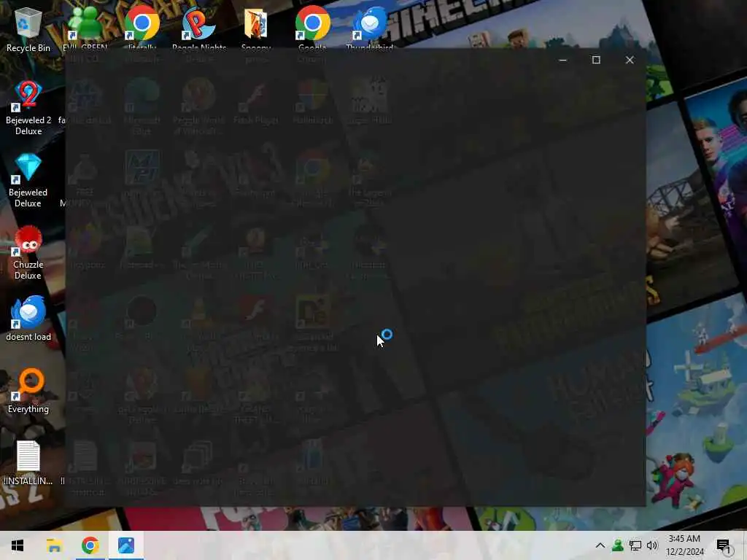This screenshot has width=747, height=560.
Task: Minimize the loading Photos window
Action: pos(562,60)
